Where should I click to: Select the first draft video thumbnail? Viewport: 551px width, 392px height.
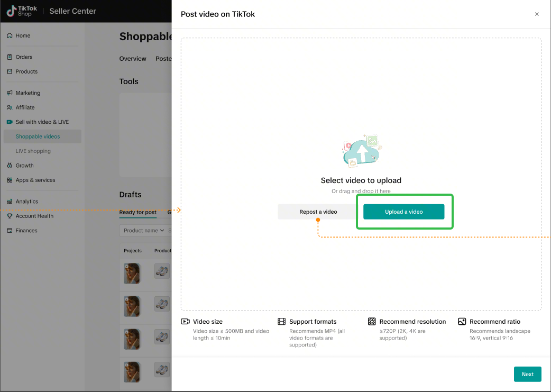pos(132,274)
